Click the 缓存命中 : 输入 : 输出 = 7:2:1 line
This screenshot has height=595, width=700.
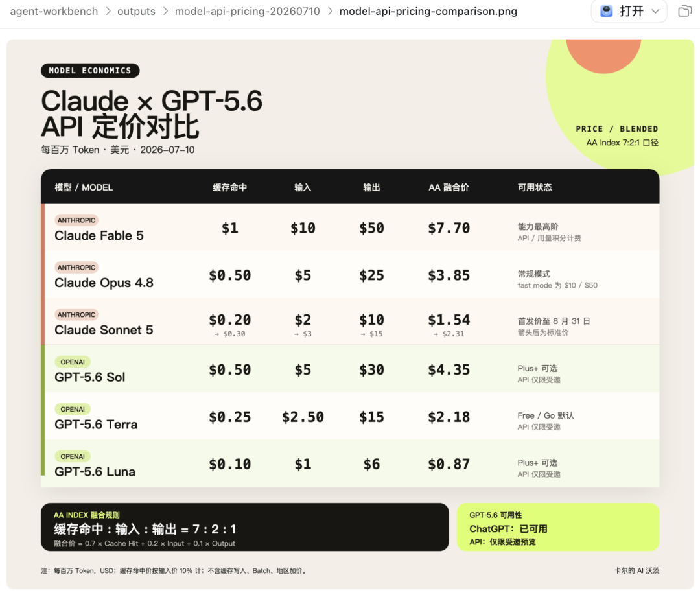pyautogui.click(x=145, y=530)
